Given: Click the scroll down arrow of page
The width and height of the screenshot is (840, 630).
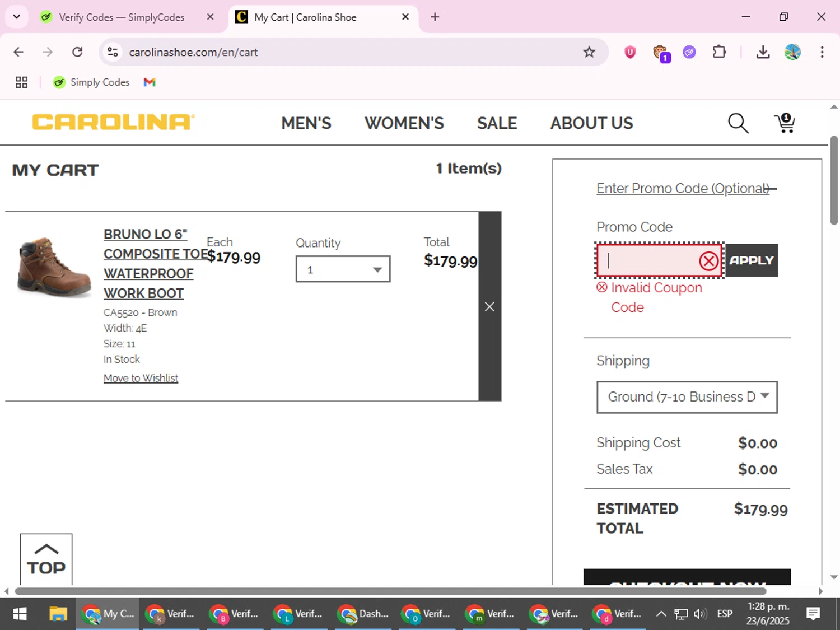Looking at the screenshot, I should [x=834, y=577].
